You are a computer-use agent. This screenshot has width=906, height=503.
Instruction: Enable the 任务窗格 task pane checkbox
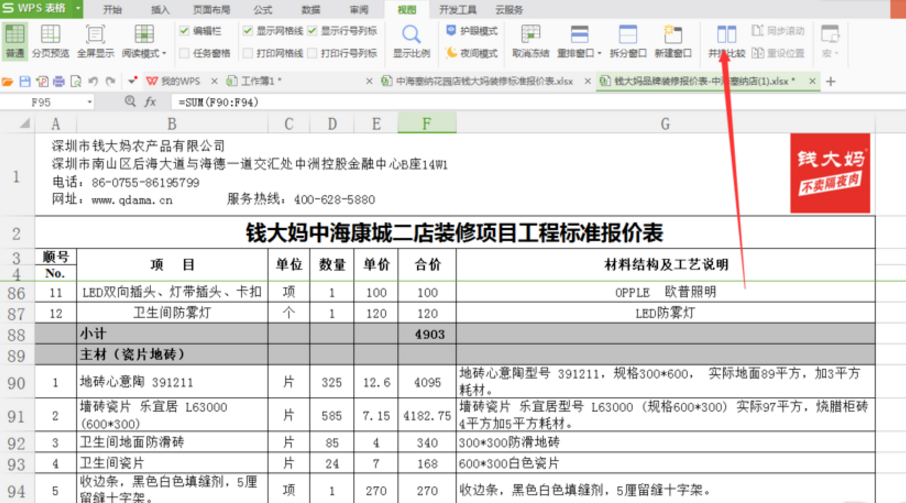pyautogui.click(x=186, y=52)
